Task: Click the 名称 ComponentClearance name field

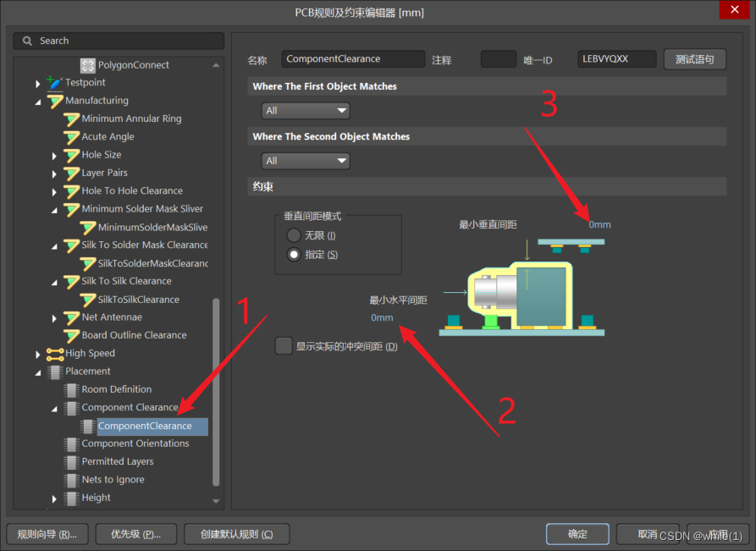Action: 353,59
